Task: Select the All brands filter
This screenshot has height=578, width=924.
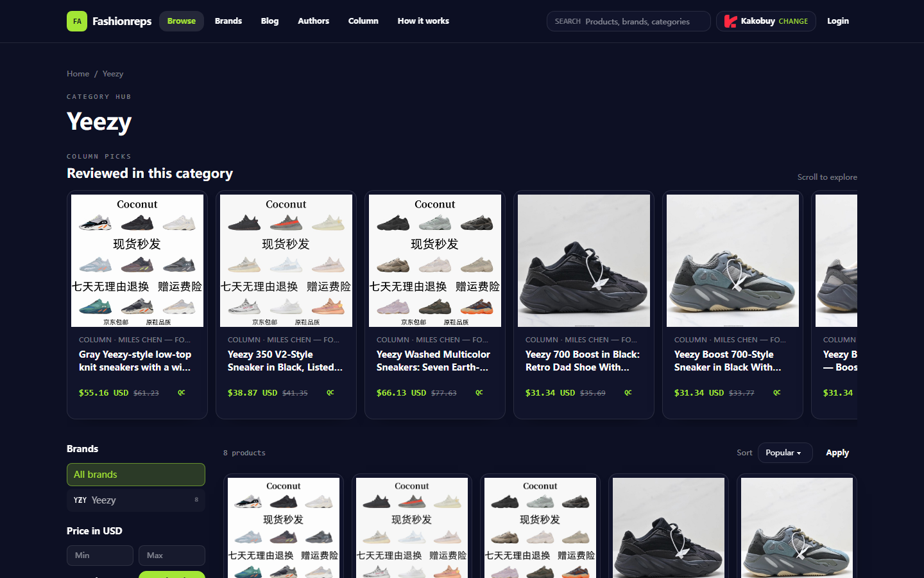Action: [x=136, y=475]
